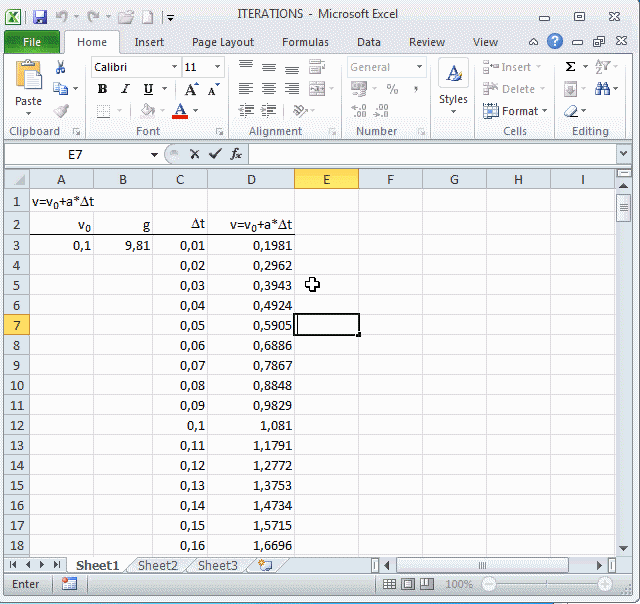Click the Paste button in Clipboard
640x604 pixels.
pos(28,86)
